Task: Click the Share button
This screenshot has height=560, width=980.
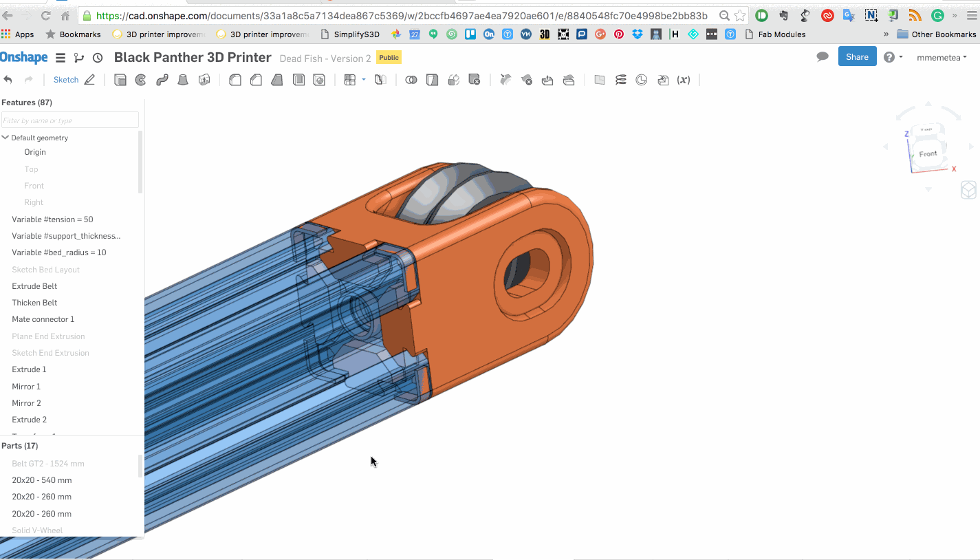Action: pos(857,57)
